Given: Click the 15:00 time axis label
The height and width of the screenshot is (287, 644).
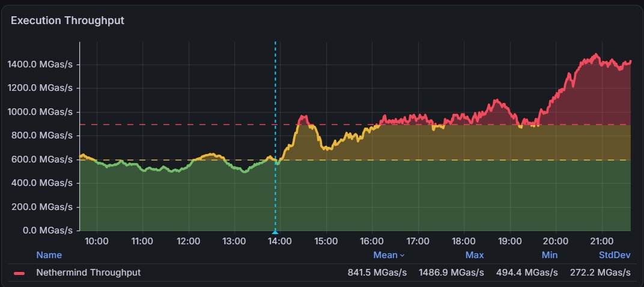Looking at the screenshot, I should pyautogui.click(x=326, y=241).
